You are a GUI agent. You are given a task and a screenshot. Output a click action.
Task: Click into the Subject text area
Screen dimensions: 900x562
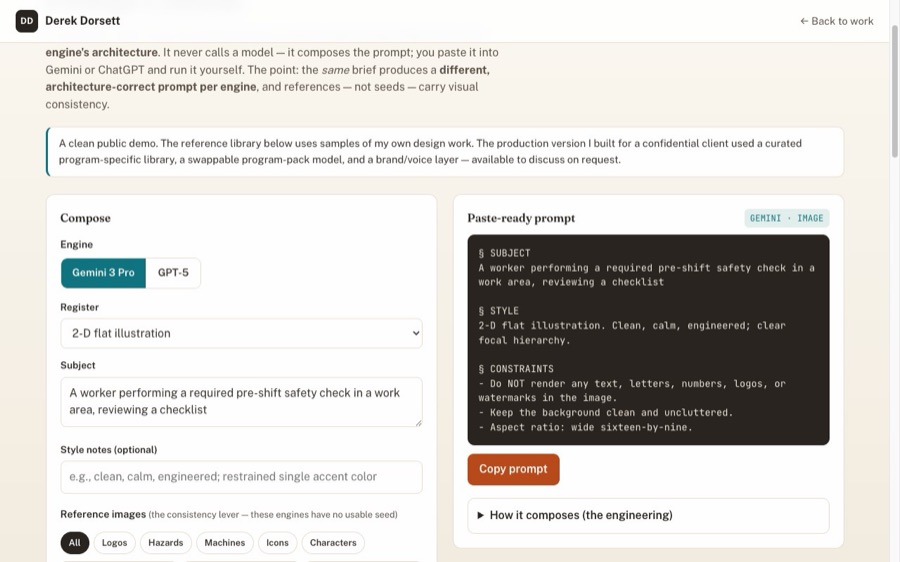pyautogui.click(x=241, y=402)
